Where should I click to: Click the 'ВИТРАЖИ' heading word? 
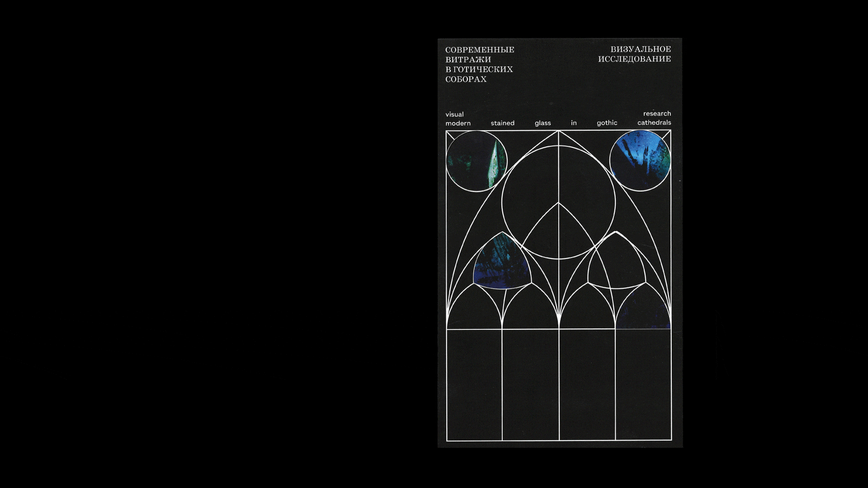[x=468, y=60]
